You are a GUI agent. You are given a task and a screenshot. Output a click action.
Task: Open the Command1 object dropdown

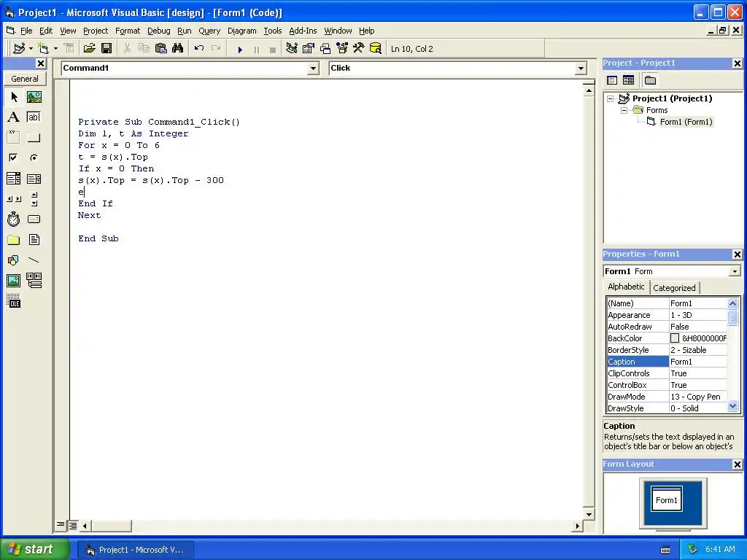pos(313,69)
